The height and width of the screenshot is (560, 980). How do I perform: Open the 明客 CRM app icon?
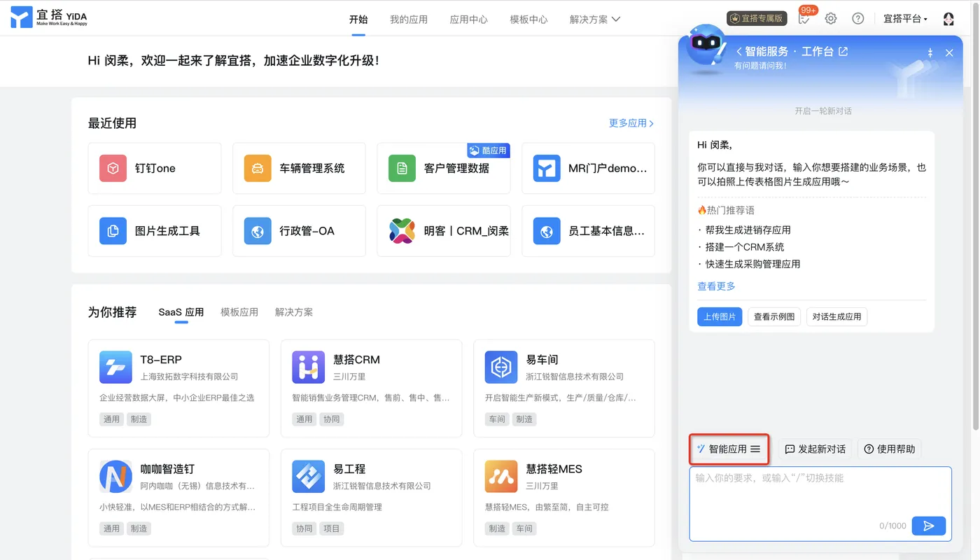tap(402, 231)
